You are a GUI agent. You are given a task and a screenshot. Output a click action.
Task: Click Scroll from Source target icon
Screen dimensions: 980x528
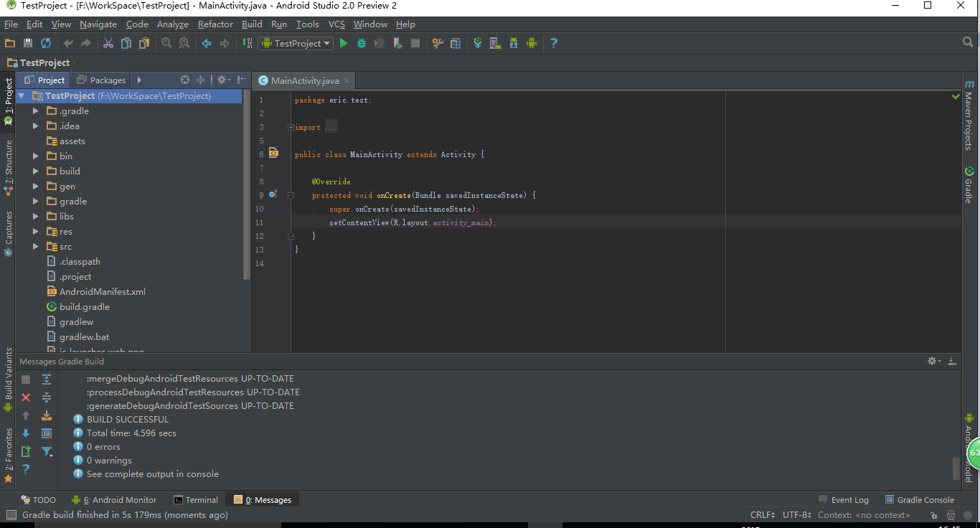[185, 80]
